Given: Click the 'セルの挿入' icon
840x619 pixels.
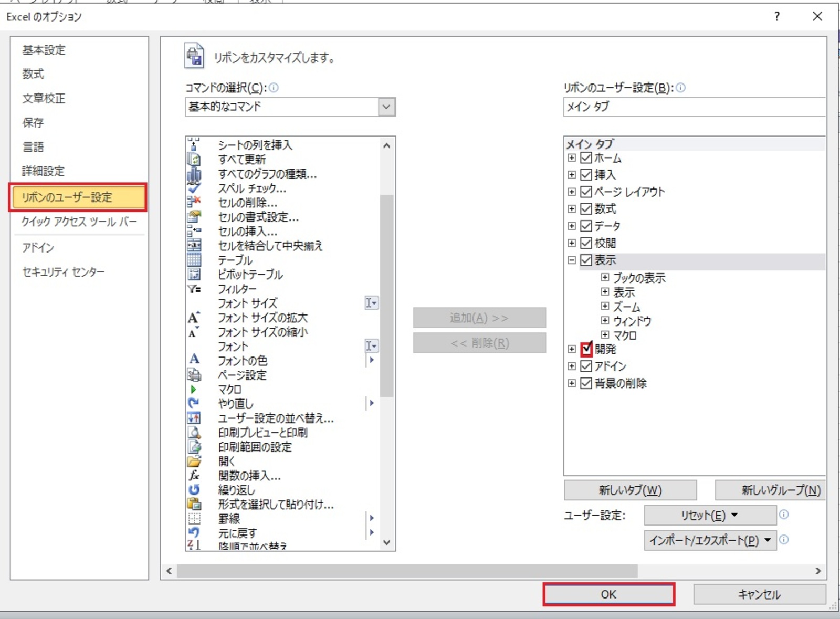Looking at the screenshot, I should click(194, 231).
